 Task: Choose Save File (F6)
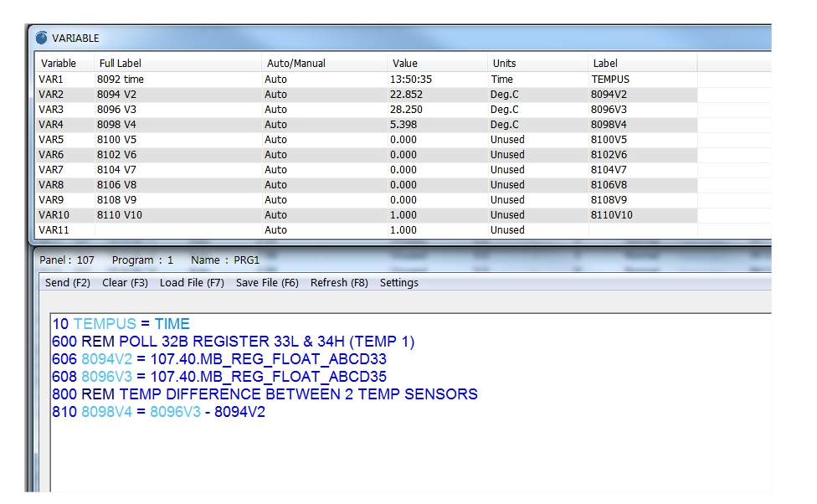(x=267, y=283)
